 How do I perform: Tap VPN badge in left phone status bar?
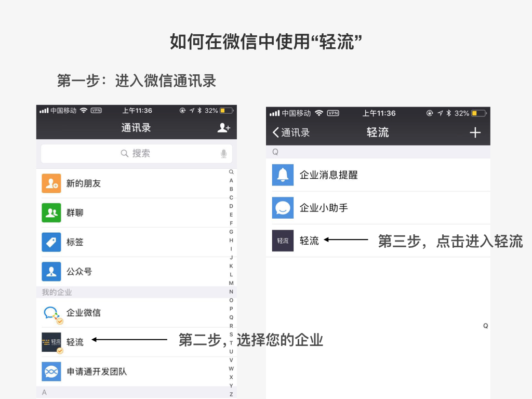pos(96,110)
